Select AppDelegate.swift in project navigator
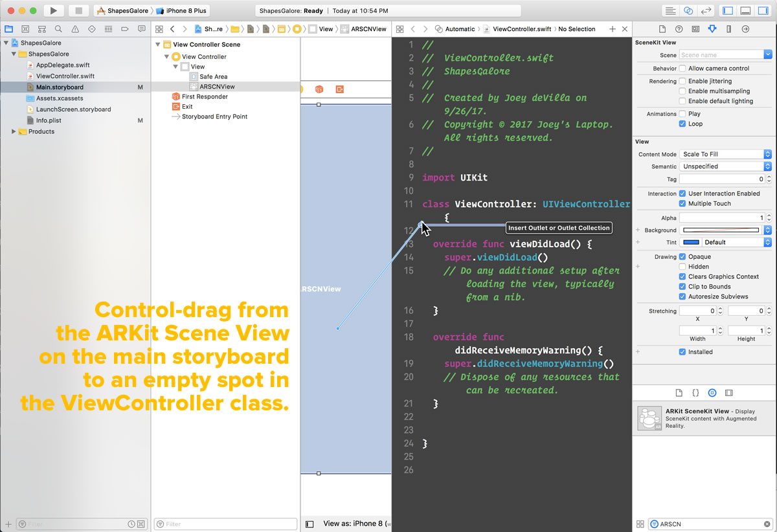This screenshot has width=777, height=532. point(63,65)
